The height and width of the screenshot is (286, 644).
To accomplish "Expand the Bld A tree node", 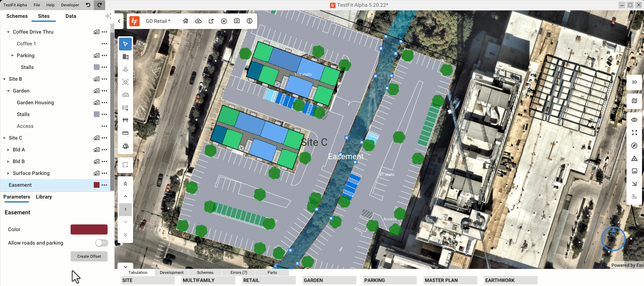I will click(x=8, y=150).
